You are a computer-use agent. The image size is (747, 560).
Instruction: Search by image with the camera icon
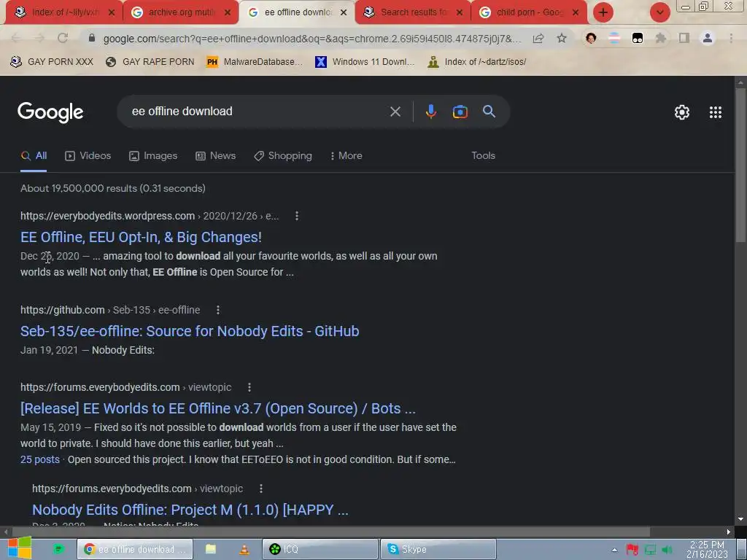[x=460, y=112]
